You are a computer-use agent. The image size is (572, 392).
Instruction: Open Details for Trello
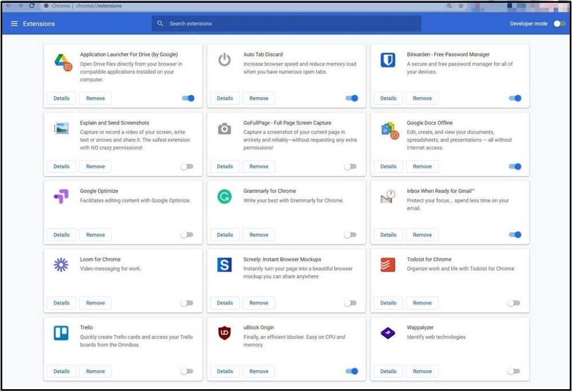click(61, 371)
